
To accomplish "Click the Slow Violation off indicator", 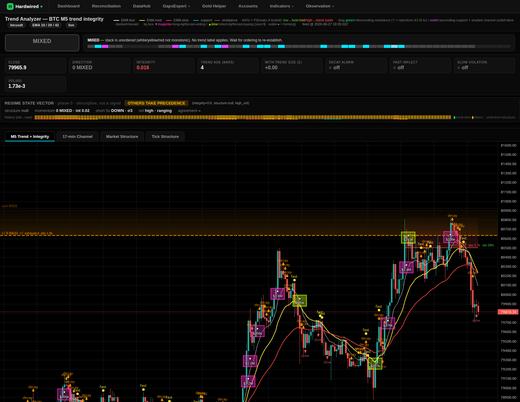I will 463,68.
